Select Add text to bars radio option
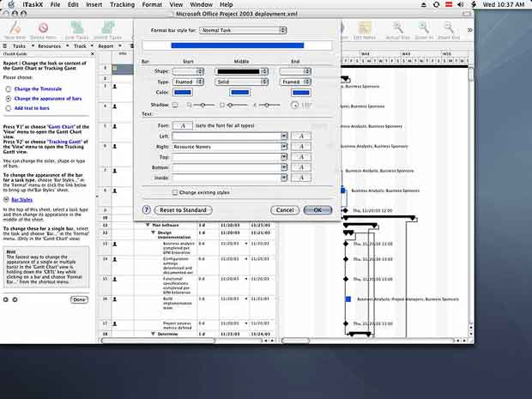 (x=8, y=108)
